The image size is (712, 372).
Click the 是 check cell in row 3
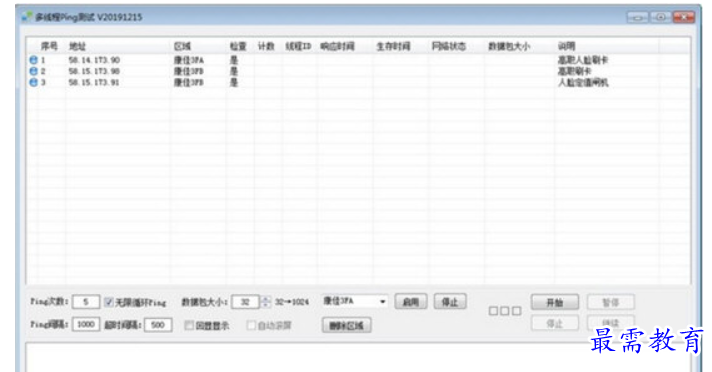click(234, 82)
